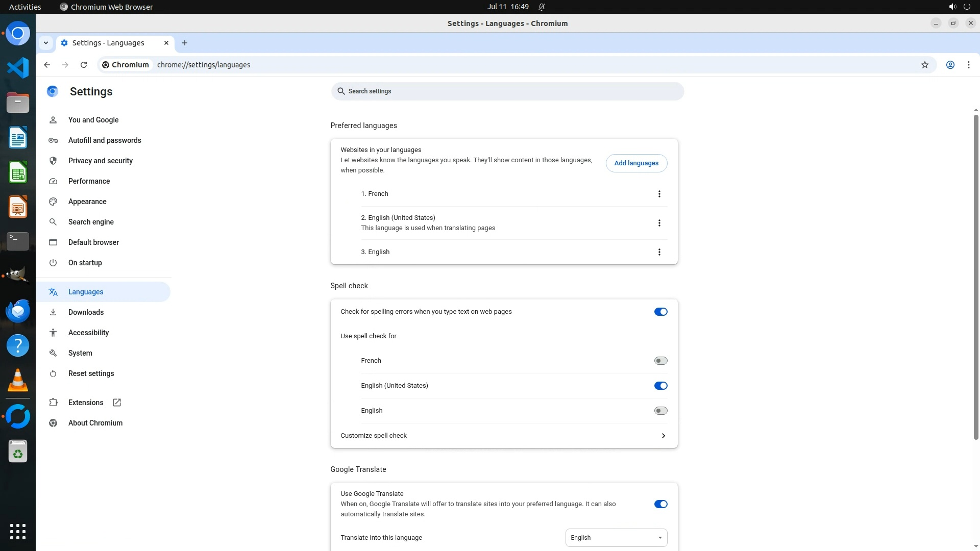Turn off Use Google Translate toggle
Image resolution: width=980 pixels, height=551 pixels.
[660, 504]
